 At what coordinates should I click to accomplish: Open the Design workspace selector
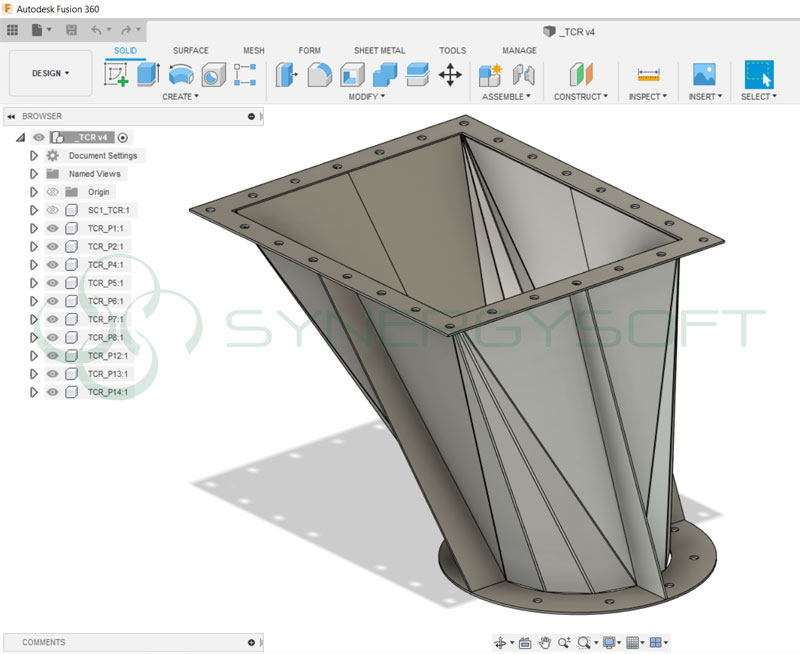click(49, 73)
